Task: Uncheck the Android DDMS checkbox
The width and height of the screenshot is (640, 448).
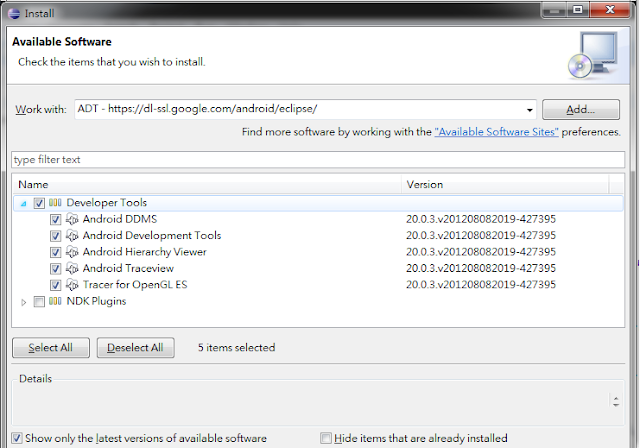Action: [56, 219]
